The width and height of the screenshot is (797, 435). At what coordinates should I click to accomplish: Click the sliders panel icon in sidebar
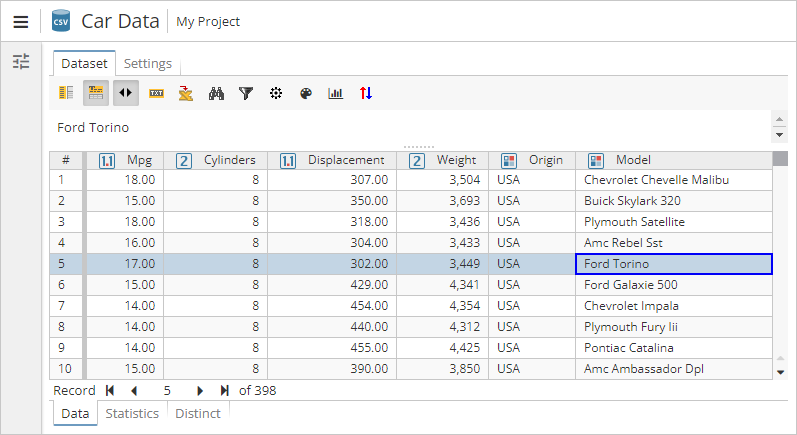21,62
